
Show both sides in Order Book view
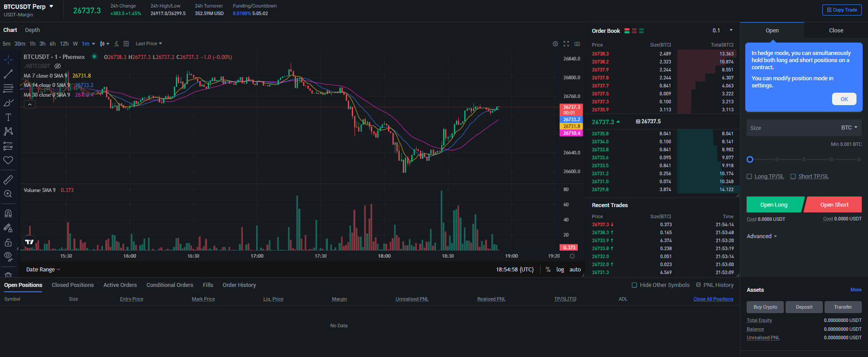(x=627, y=31)
